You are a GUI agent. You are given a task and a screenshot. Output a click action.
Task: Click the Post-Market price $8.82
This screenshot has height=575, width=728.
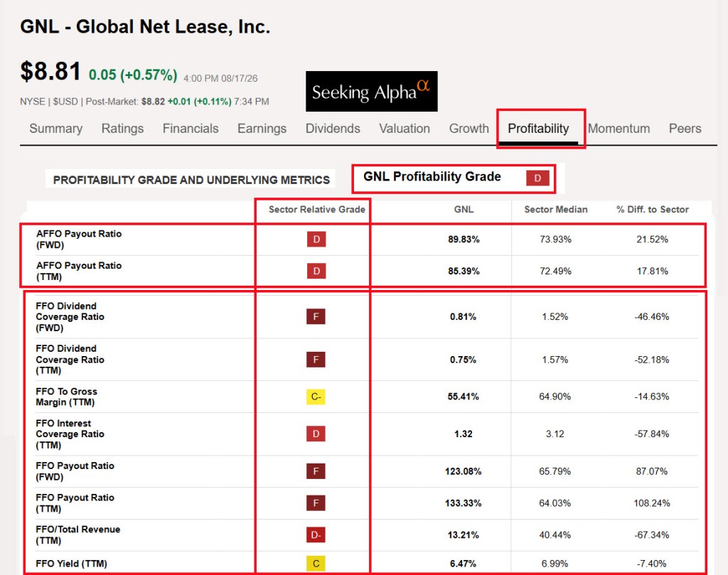click(x=154, y=102)
